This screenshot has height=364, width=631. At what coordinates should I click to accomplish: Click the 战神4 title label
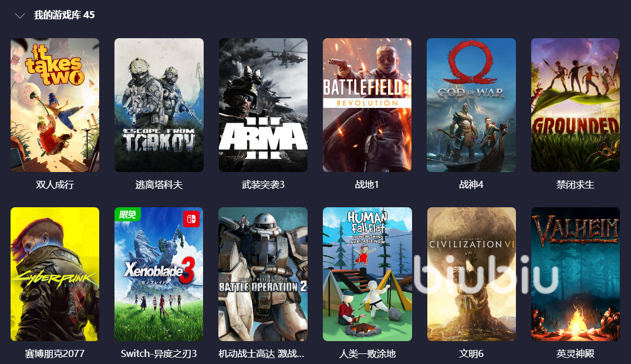pos(471,185)
